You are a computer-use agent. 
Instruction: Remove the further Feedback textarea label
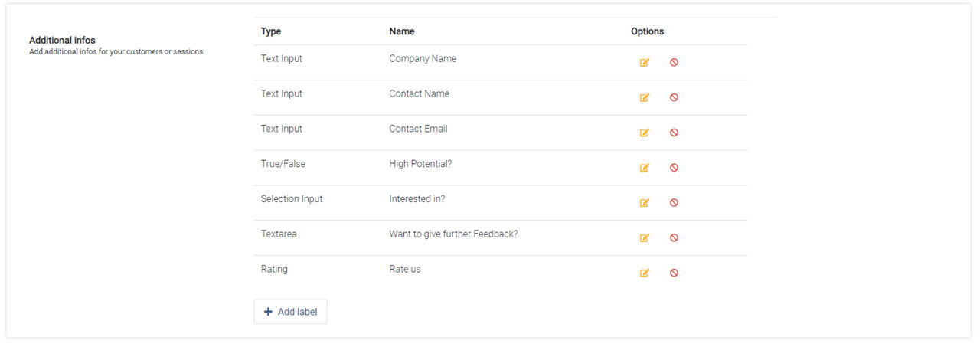[674, 238]
